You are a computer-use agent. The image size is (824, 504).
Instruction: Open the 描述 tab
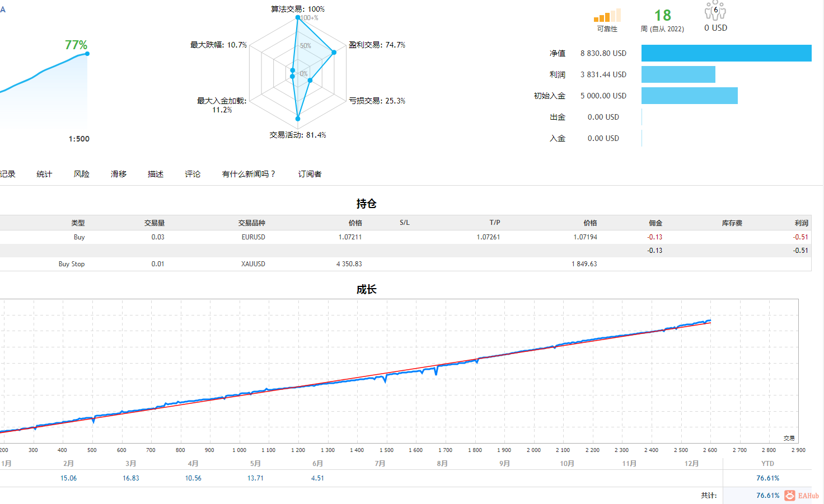point(156,174)
